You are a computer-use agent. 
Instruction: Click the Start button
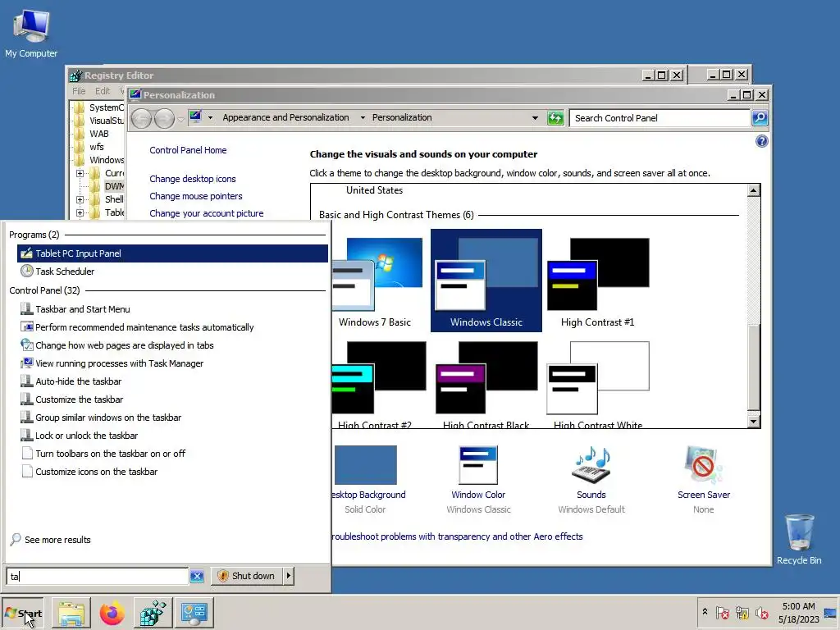[x=22, y=614]
